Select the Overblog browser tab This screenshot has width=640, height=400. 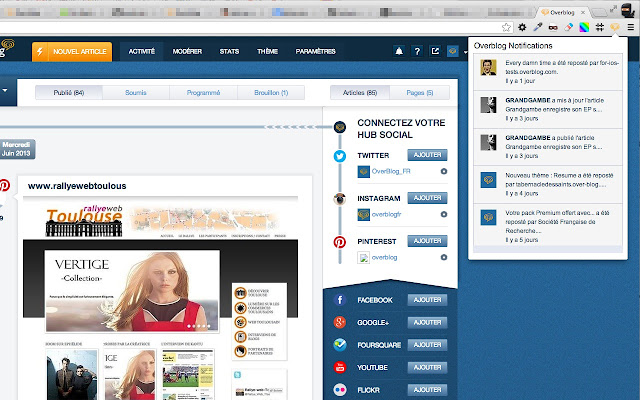563,13
